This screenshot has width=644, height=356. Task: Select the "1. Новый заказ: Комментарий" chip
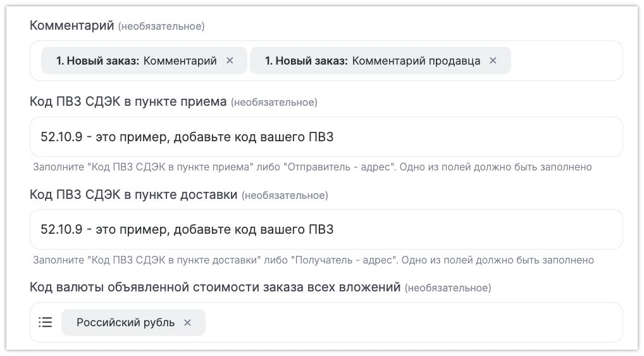[x=136, y=61]
